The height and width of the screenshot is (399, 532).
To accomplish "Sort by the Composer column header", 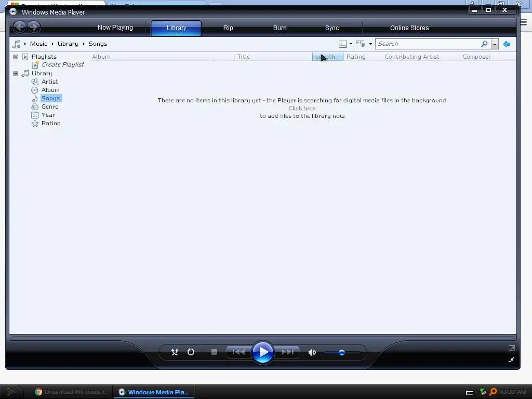I will coord(487,57).
